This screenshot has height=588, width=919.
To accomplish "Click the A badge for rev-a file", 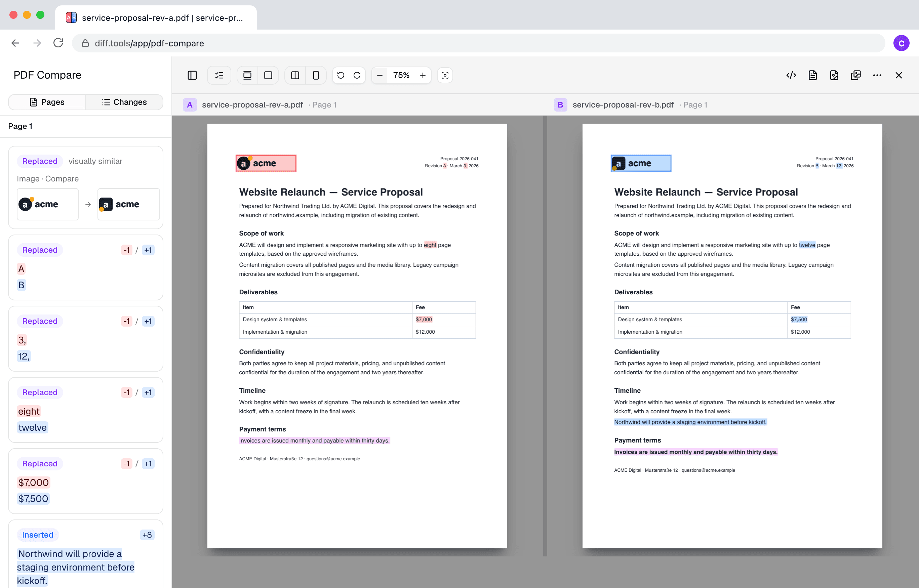I will point(190,104).
